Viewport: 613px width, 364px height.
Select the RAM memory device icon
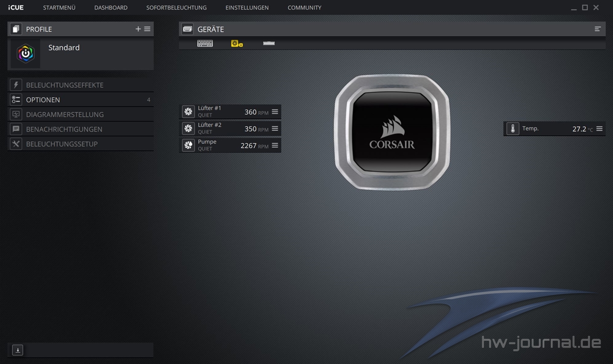[x=269, y=43]
